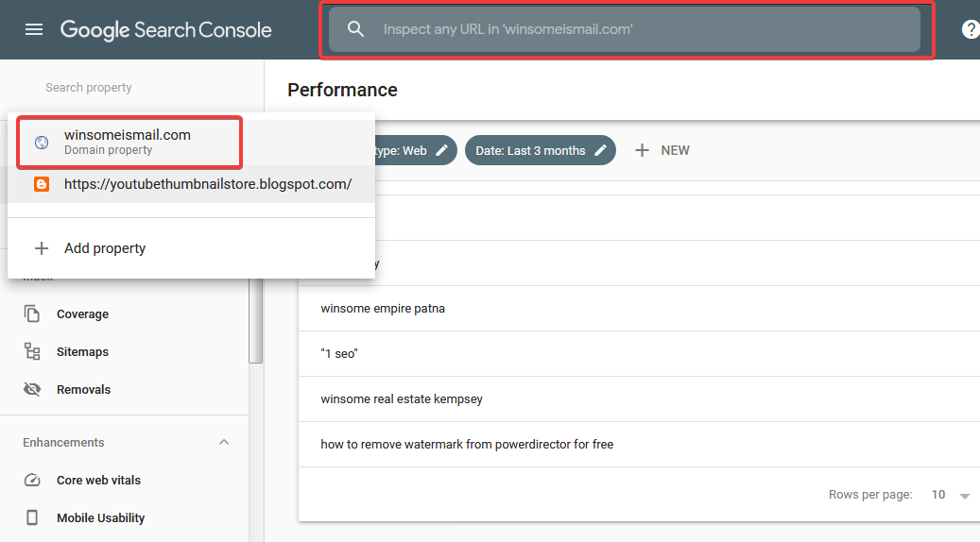Open the help question mark icon

point(971,29)
